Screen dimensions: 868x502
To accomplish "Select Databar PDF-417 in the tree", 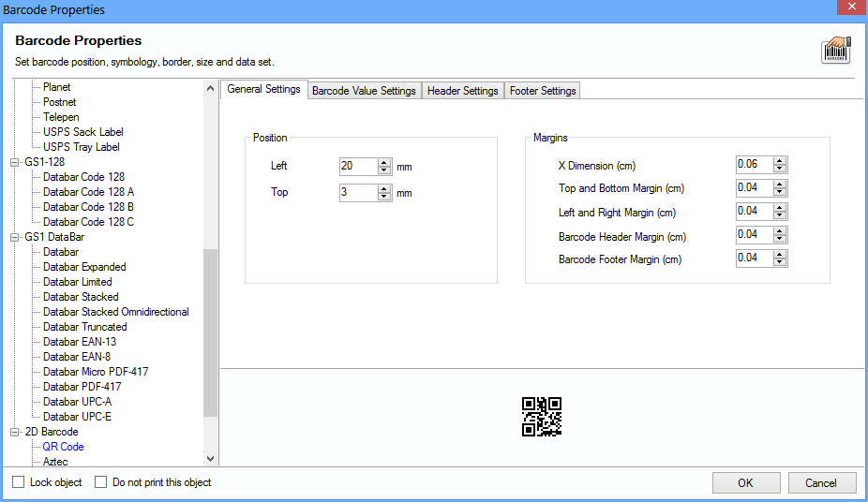I will point(82,387).
